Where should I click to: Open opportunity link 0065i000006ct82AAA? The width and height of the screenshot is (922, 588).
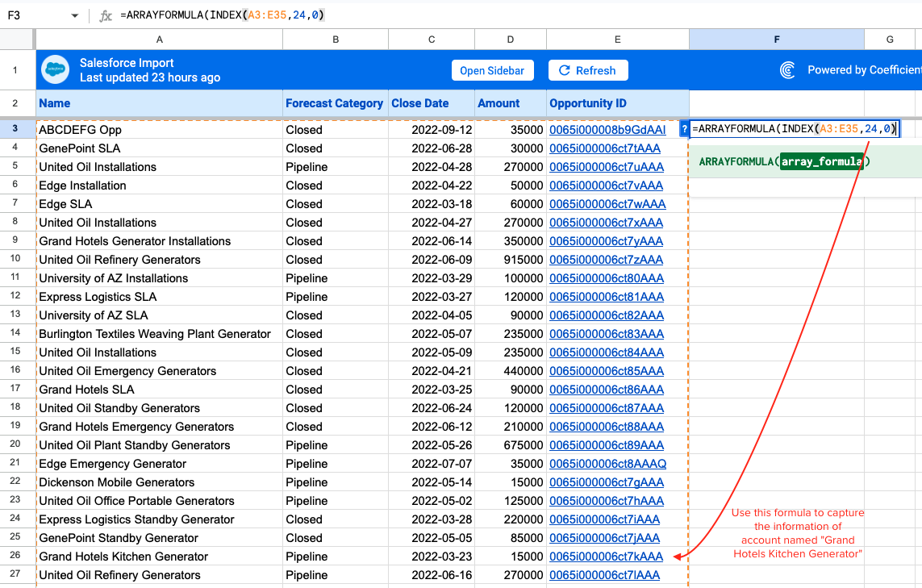[607, 315]
